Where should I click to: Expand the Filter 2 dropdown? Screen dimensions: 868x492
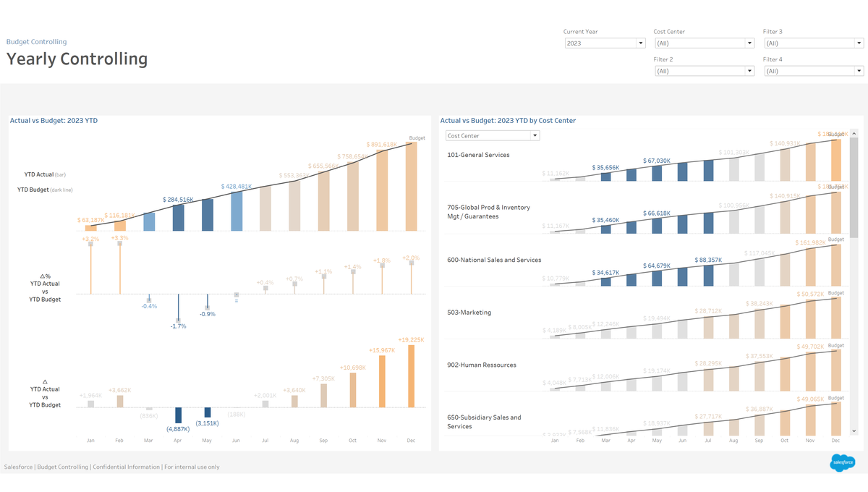pyautogui.click(x=703, y=71)
